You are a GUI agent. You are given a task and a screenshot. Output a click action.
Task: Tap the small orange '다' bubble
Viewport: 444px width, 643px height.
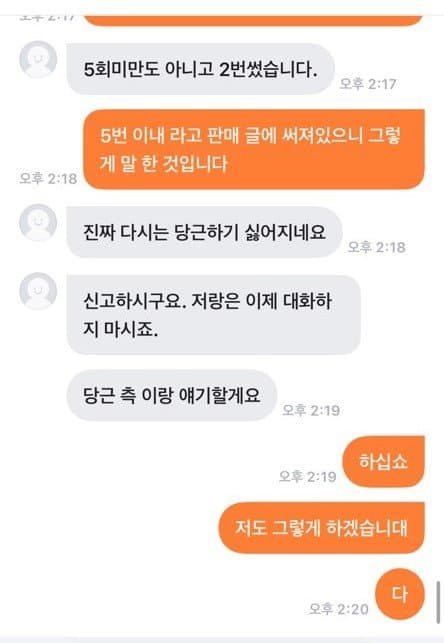tap(400, 594)
